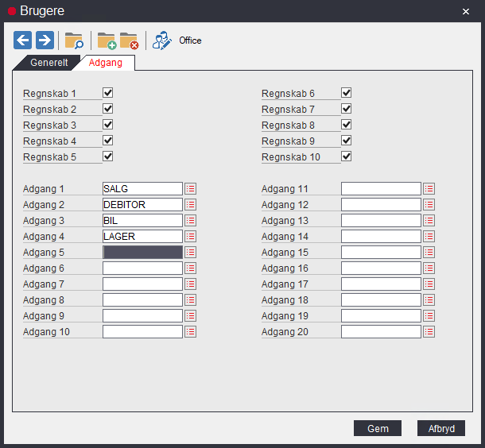Go to next user with forward arrow
Viewport: 485px width, 448px height.
45,41
